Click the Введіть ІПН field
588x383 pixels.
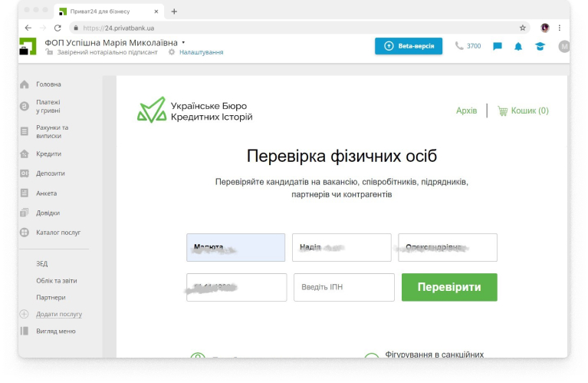click(344, 287)
